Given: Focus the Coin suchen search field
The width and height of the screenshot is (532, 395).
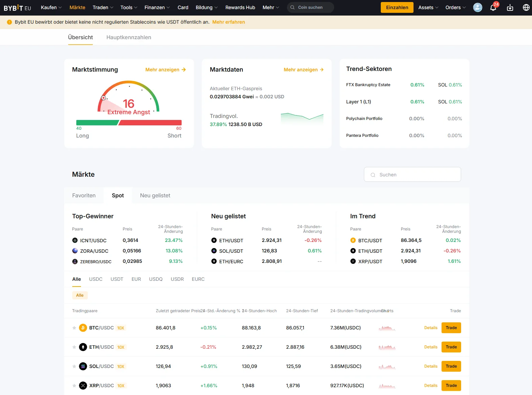Looking at the screenshot, I should coord(311,7).
